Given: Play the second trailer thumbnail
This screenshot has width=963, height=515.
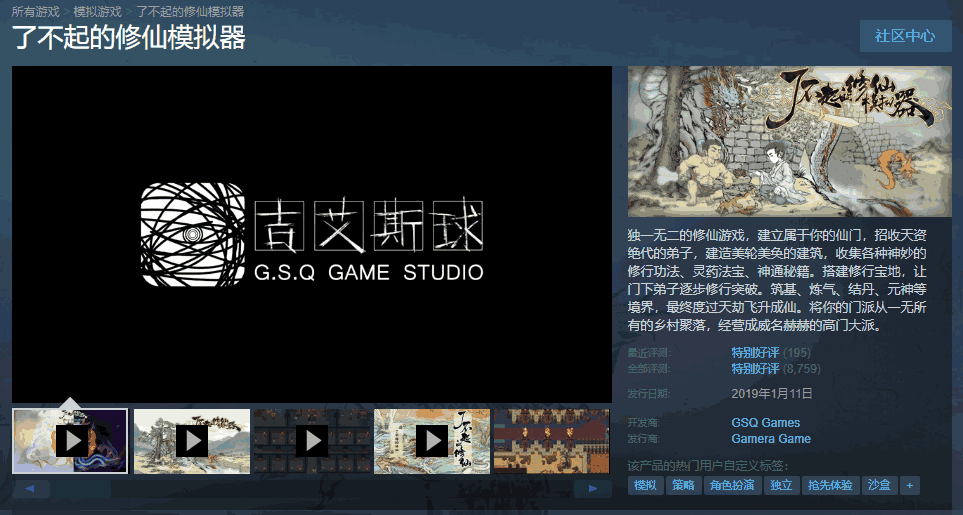Looking at the screenshot, I should pyautogui.click(x=191, y=440).
